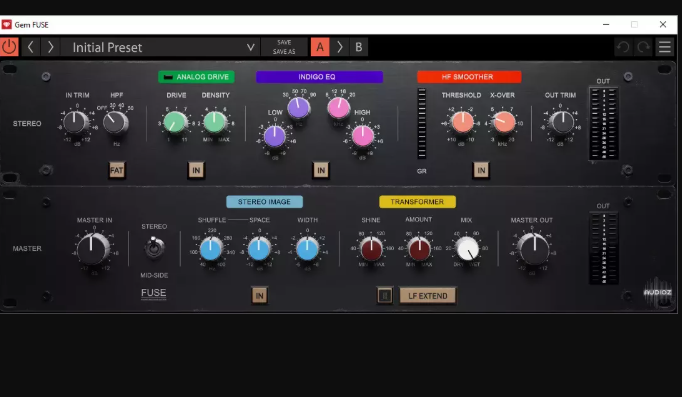Click the Gem FUSE title bar icon
Viewport: 682px width, 397px height.
pos(7,24)
